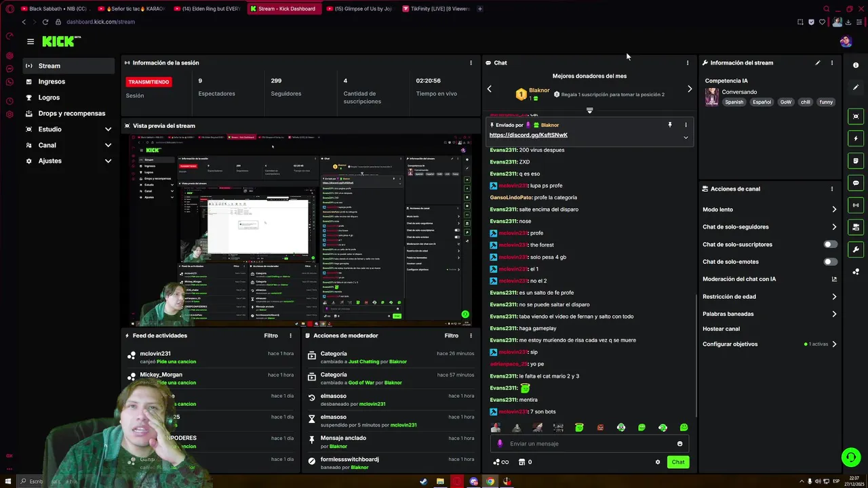868x488 pixels.
Task: Open the shop icon beside 0
Action: (521, 462)
